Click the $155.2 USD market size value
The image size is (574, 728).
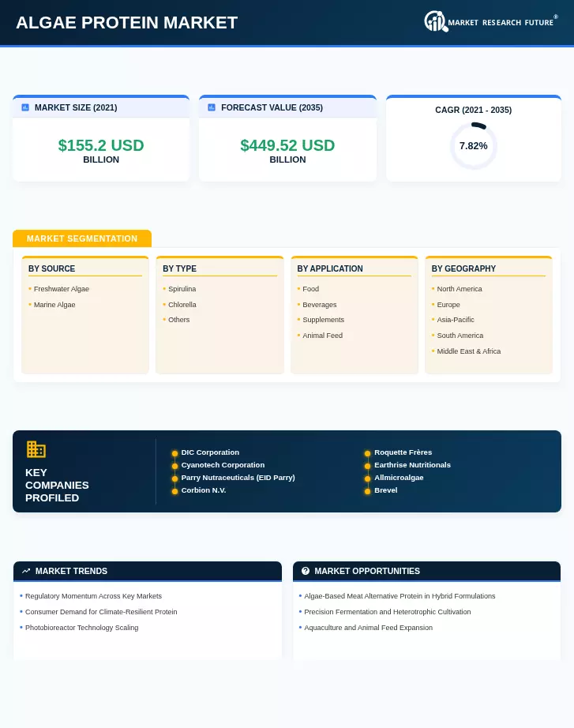(101, 145)
